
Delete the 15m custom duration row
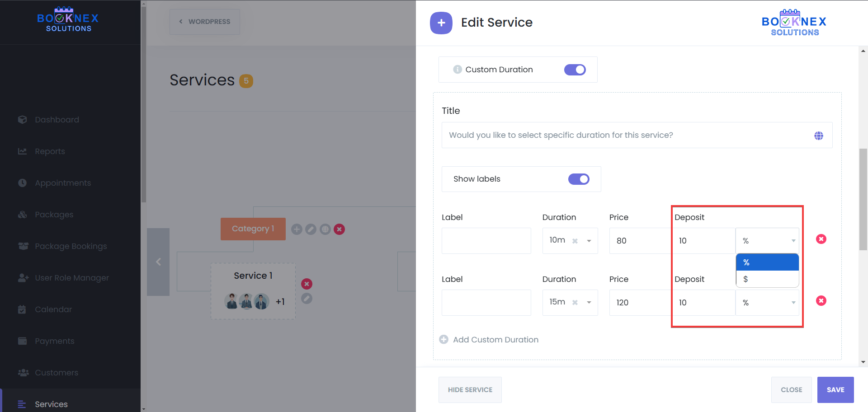click(x=821, y=301)
